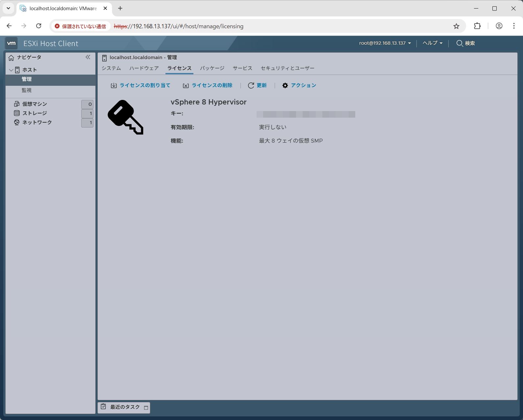Click ライセンスの割り当て button

pyautogui.click(x=140, y=85)
